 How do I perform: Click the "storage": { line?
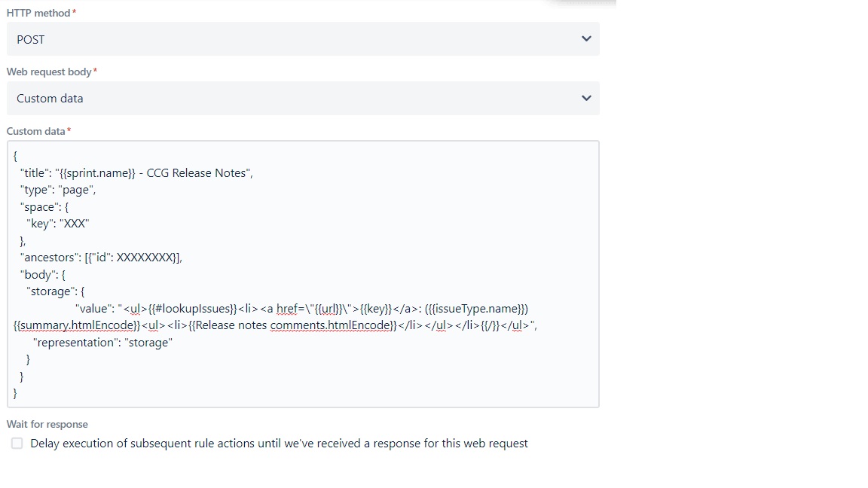point(55,291)
